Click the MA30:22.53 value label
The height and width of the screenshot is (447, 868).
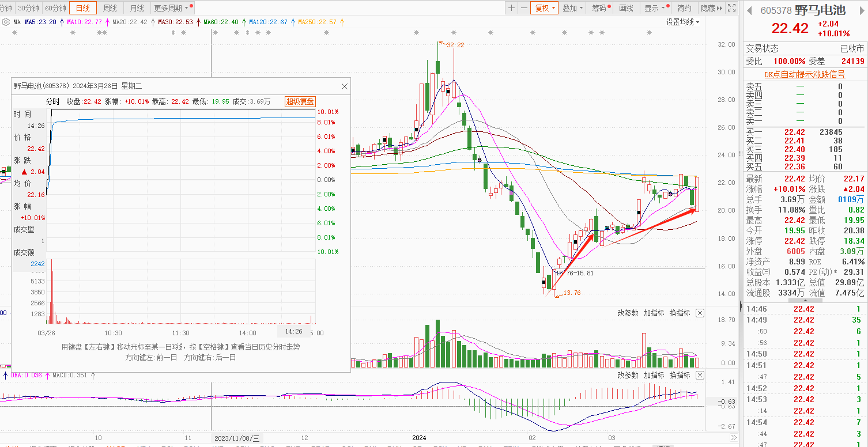coord(175,22)
